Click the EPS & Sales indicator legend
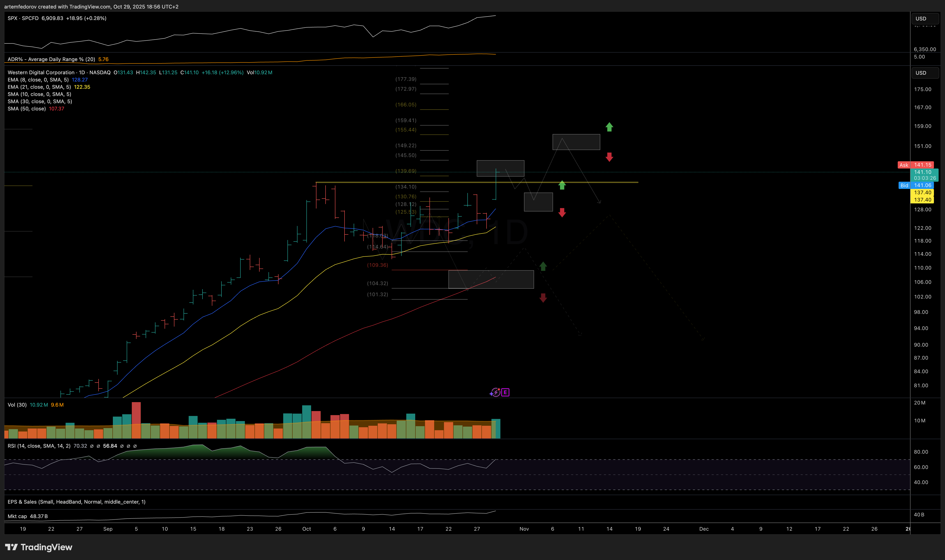This screenshot has width=945, height=560. click(76, 502)
